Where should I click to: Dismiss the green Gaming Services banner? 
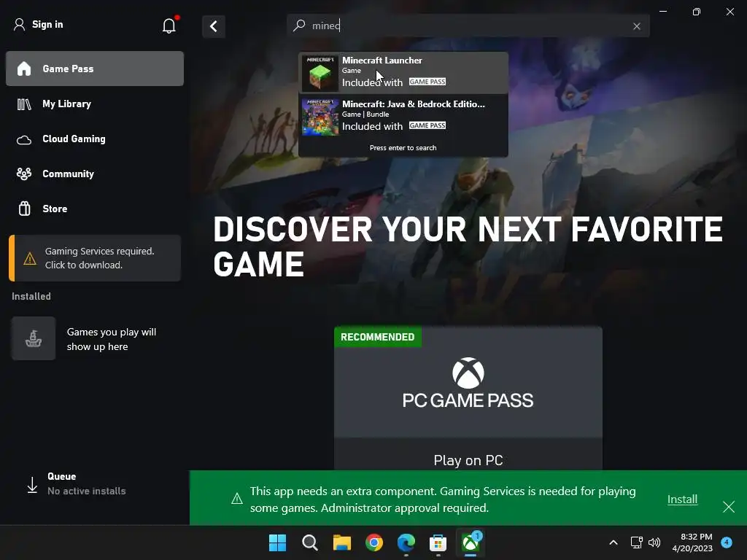click(x=729, y=507)
